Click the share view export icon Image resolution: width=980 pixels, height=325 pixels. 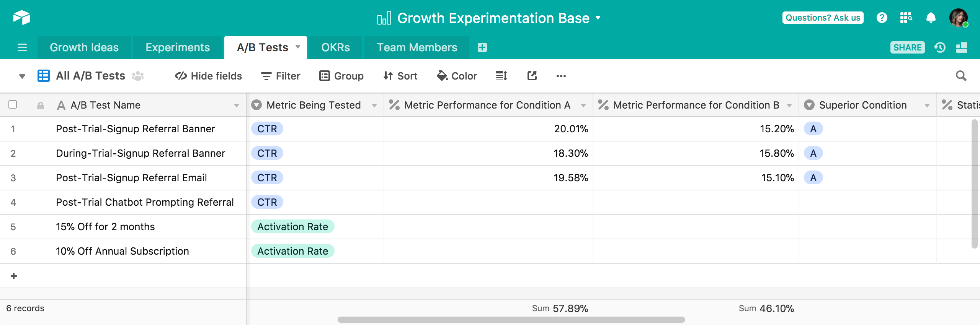(x=532, y=76)
